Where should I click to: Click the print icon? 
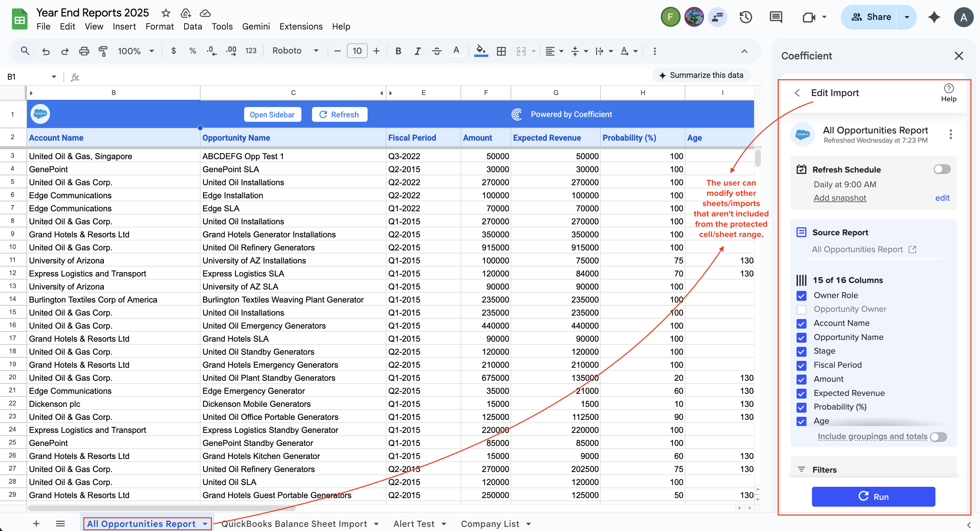84,51
